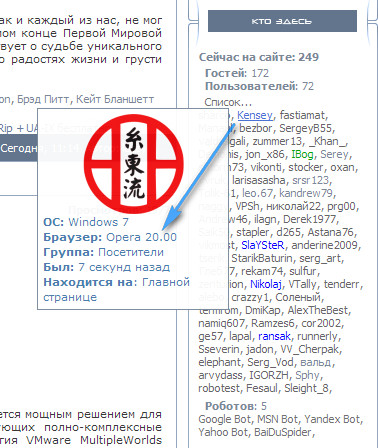Click blue username SlaYSteR
Screen dimensions: 378x448
pyautogui.click(x=263, y=245)
